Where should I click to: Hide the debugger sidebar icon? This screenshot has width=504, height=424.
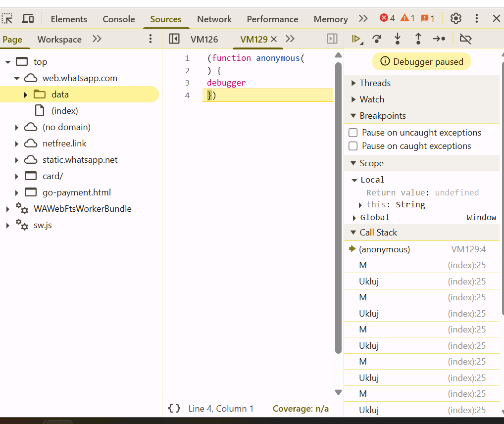point(332,39)
